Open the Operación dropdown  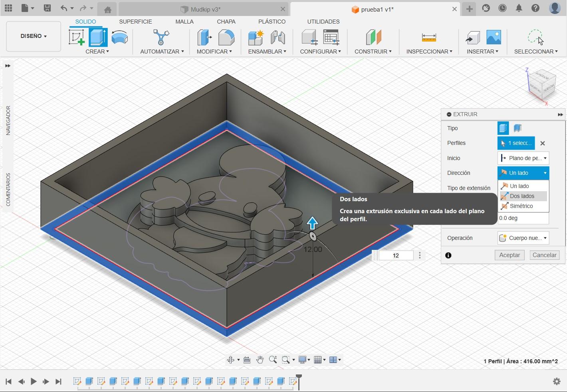click(x=523, y=238)
